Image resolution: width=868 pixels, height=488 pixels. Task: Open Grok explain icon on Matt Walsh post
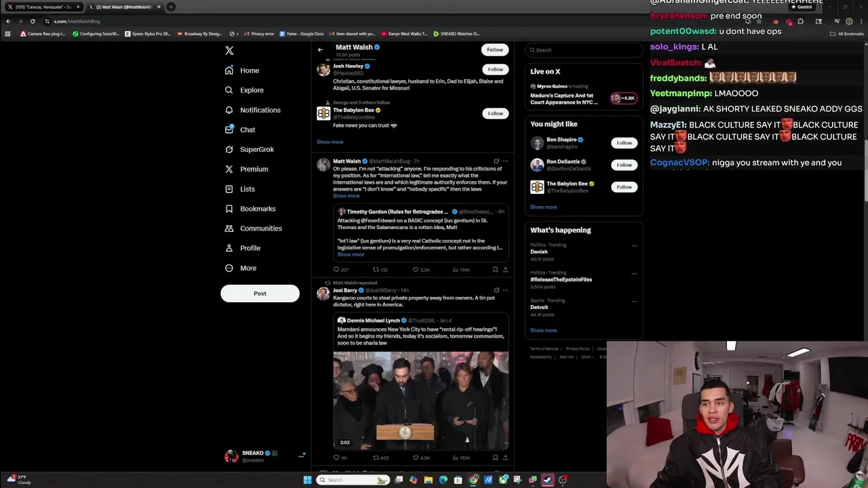pyautogui.click(x=496, y=161)
